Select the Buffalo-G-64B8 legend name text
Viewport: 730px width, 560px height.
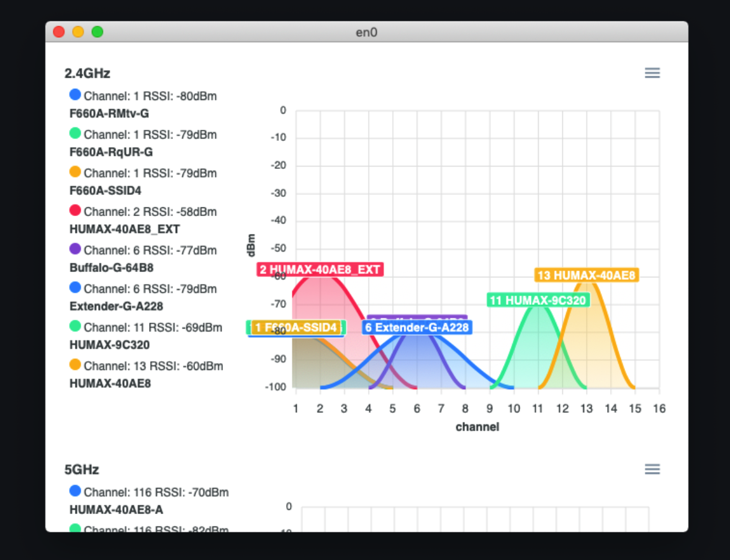pyautogui.click(x=111, y=268)
